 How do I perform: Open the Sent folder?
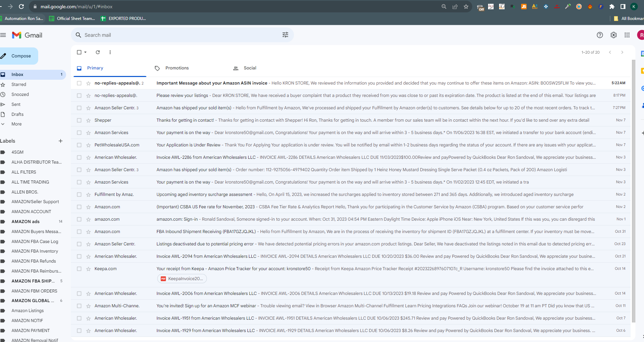(16, 104)
